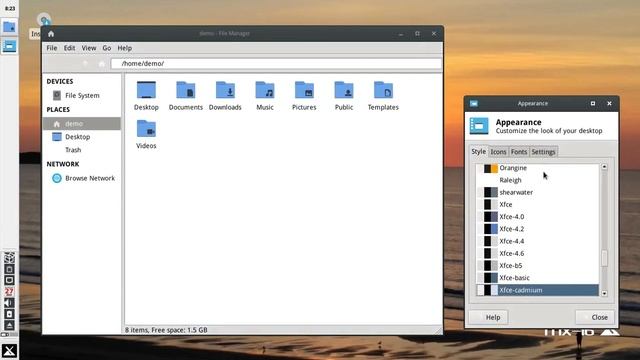
Task: Select the Xfce-basic theme
Action: [537, 278]
